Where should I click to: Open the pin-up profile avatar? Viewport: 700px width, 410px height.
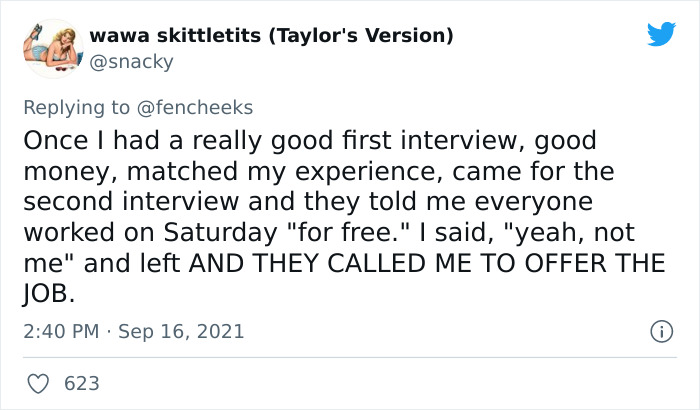(x=53, y=48)
